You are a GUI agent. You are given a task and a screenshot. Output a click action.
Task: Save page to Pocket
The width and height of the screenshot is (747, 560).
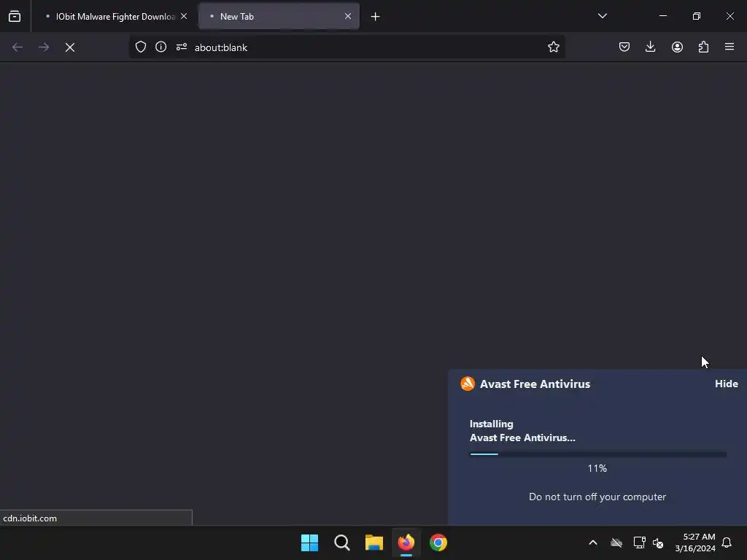624,47
